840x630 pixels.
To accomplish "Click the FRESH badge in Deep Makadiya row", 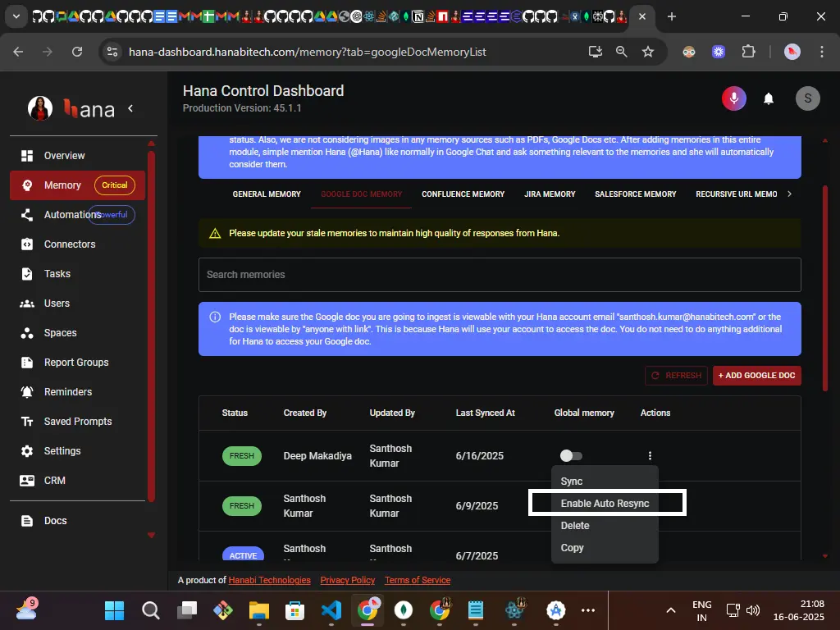I will point(242,456).
